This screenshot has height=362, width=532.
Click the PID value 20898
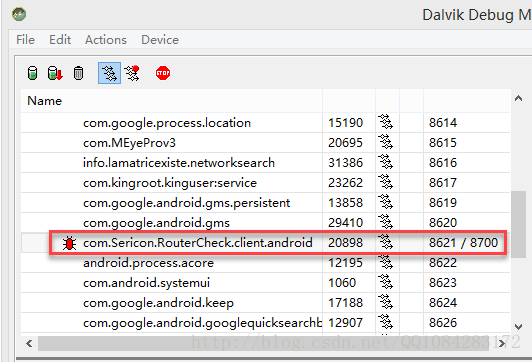tap(345, 243)
